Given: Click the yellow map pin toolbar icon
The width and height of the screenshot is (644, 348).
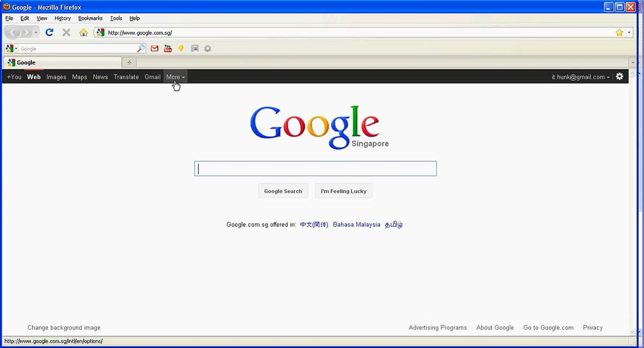Looking at the screenshot, I should pyautogui.click(x=181, y=49).
